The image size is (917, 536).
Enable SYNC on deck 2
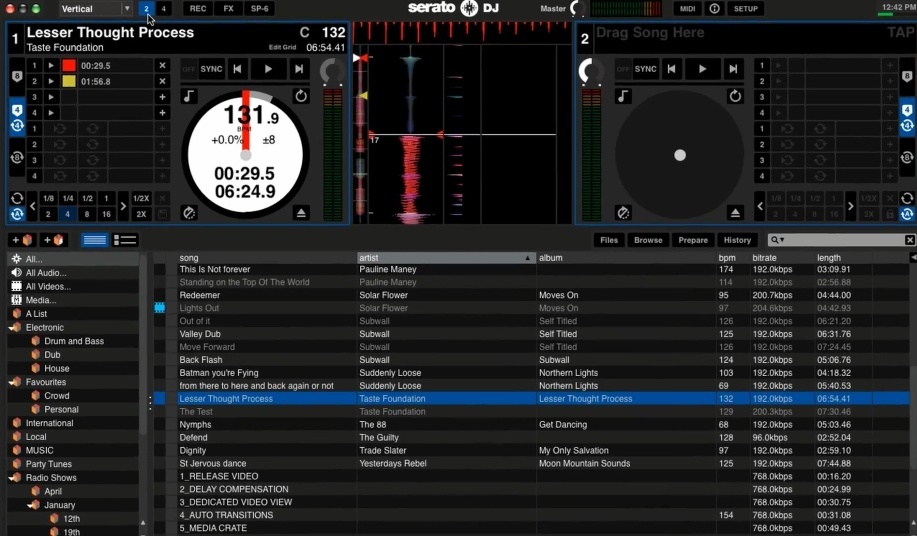[646, 69]
